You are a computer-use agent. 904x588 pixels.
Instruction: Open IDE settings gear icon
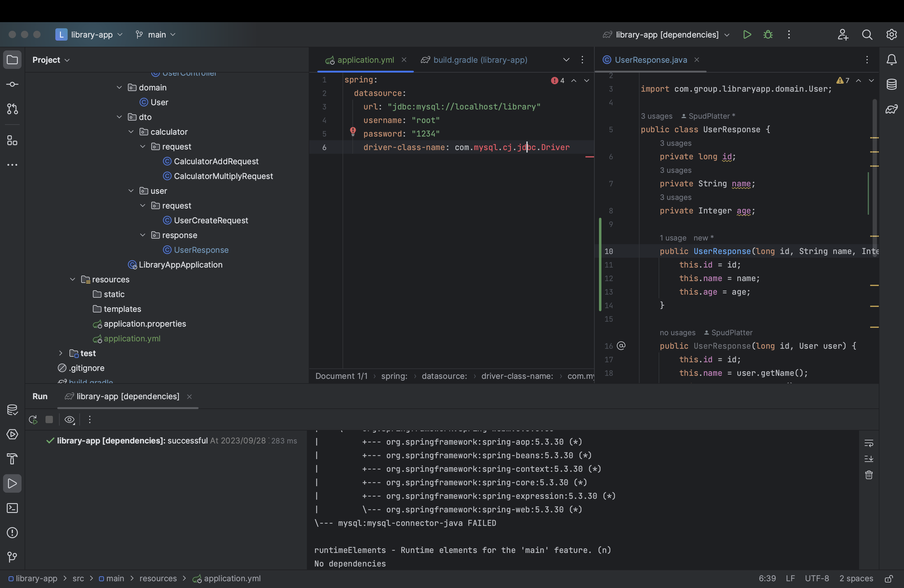pos(891,34)
